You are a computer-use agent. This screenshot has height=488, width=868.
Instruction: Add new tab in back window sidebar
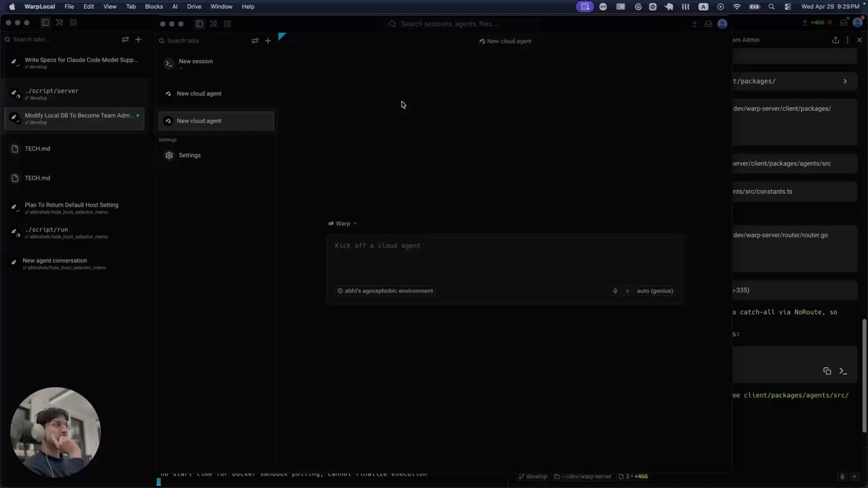138,39
